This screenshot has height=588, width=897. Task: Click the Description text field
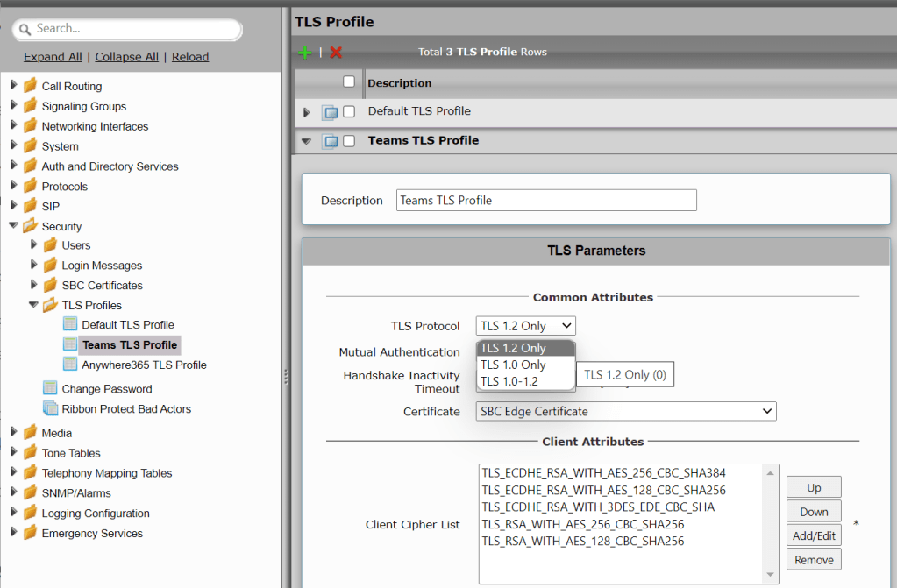coord(545,201)
